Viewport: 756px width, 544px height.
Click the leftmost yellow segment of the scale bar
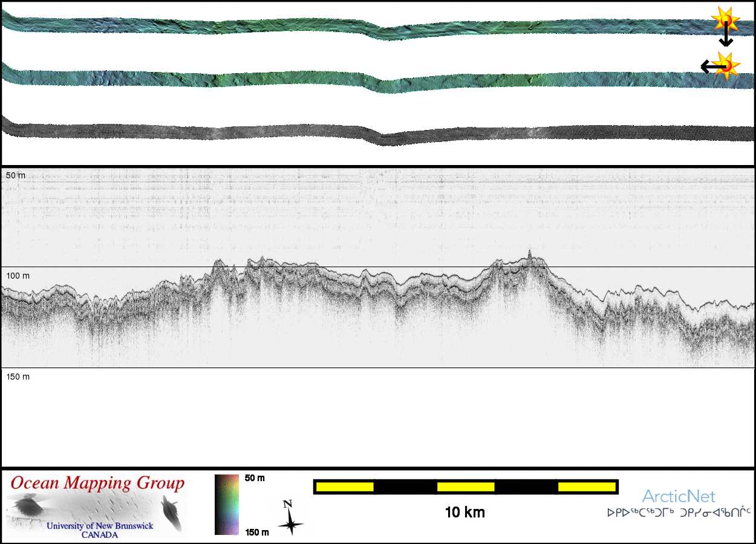(344, 487)
